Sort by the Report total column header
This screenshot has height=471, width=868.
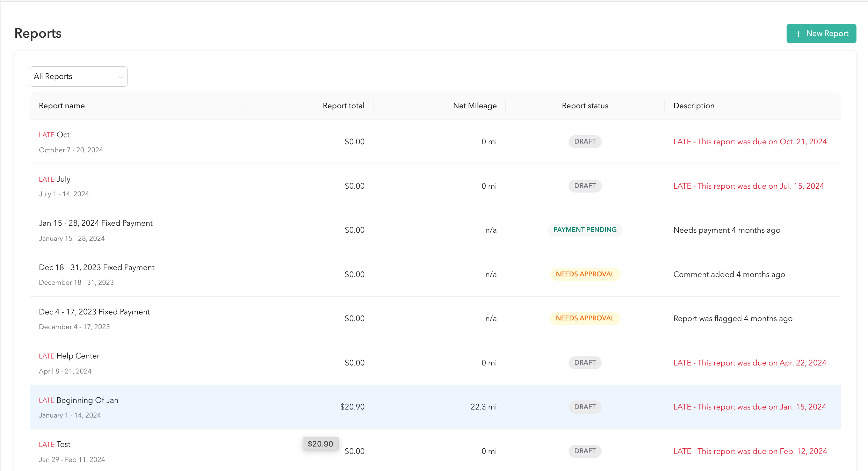point(343,106)
